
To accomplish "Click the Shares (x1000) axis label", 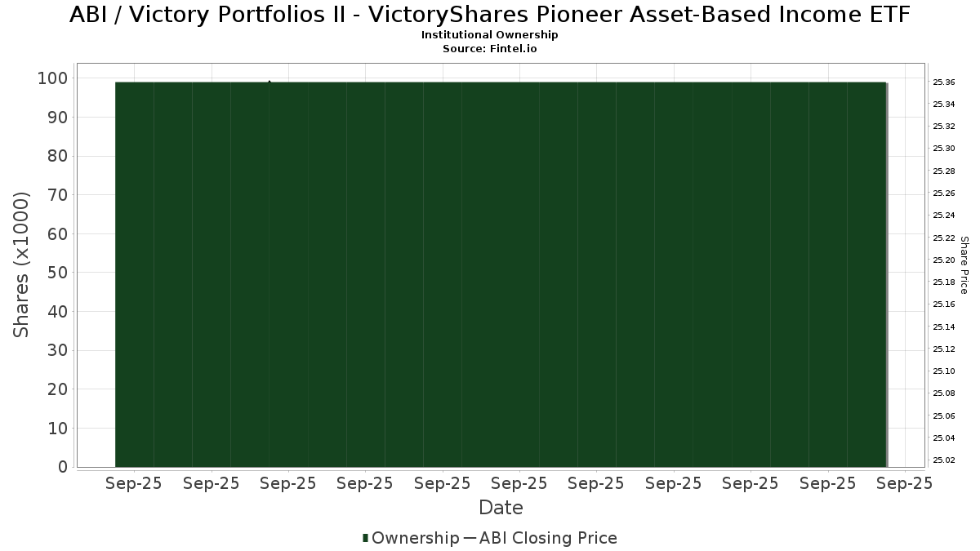I will pyautogui.click(x=22, y=264).
